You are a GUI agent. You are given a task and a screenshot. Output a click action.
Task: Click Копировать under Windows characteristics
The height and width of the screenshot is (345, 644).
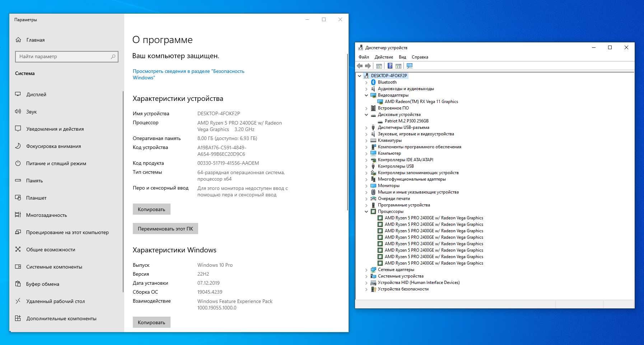[x=151, y=322]
